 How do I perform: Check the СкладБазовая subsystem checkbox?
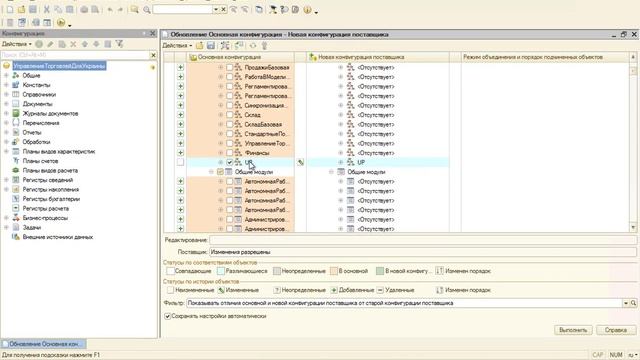coord(229,124)
